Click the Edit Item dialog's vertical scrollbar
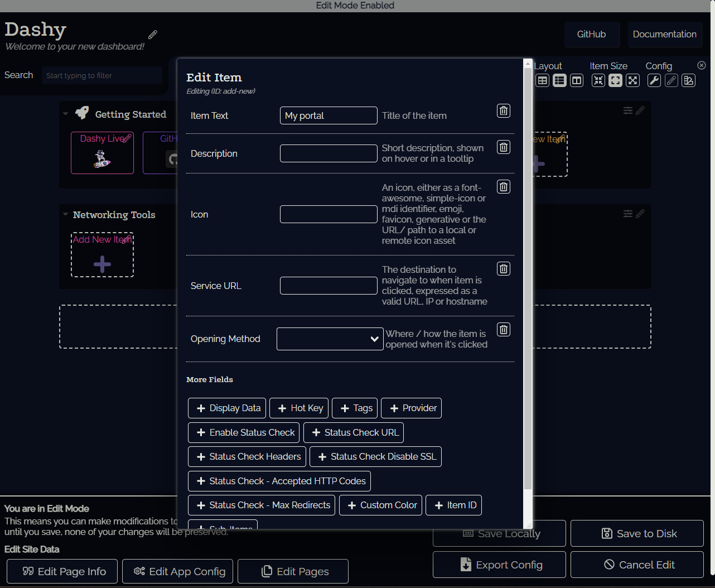Viewport: 715px width, 588px height. (x=528, y=279)
